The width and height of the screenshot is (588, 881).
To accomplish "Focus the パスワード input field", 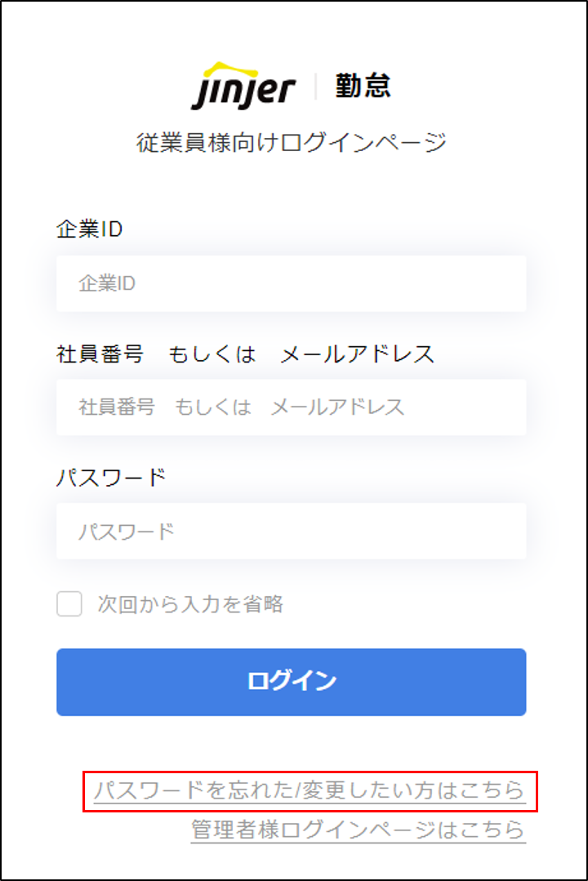I will 291,532.
